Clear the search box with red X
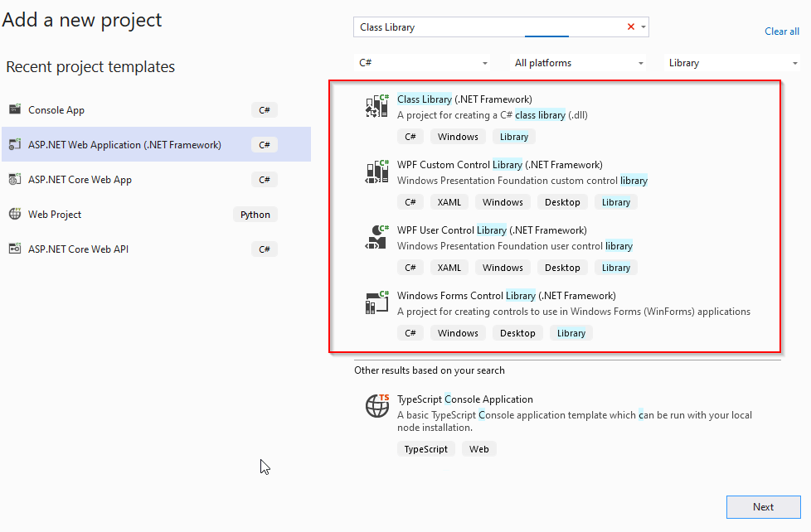The image size is (811, 532). [x=631, y=27]
